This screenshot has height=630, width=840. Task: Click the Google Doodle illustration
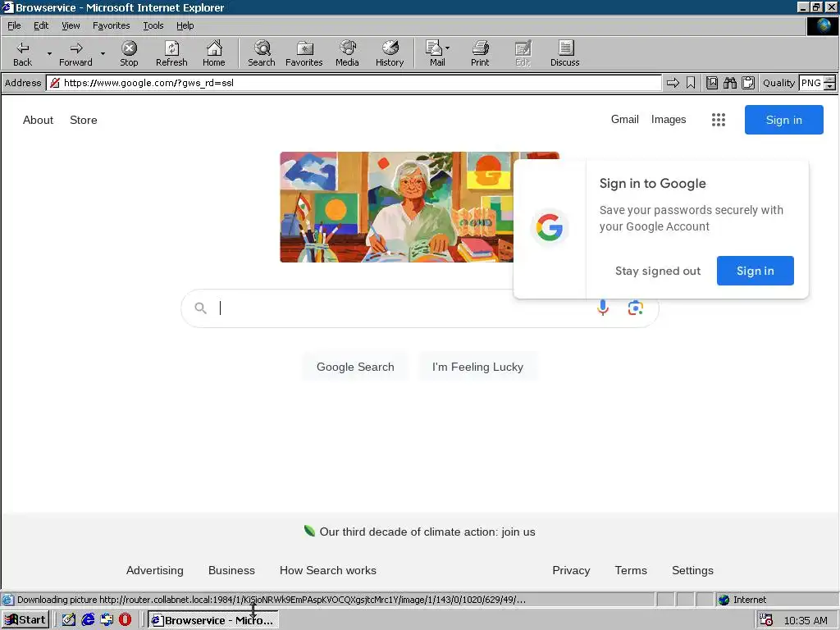pos(396,207)
